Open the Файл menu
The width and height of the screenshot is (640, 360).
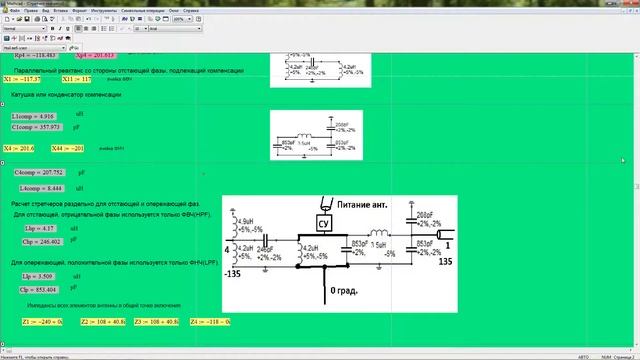tap(15, 11)
